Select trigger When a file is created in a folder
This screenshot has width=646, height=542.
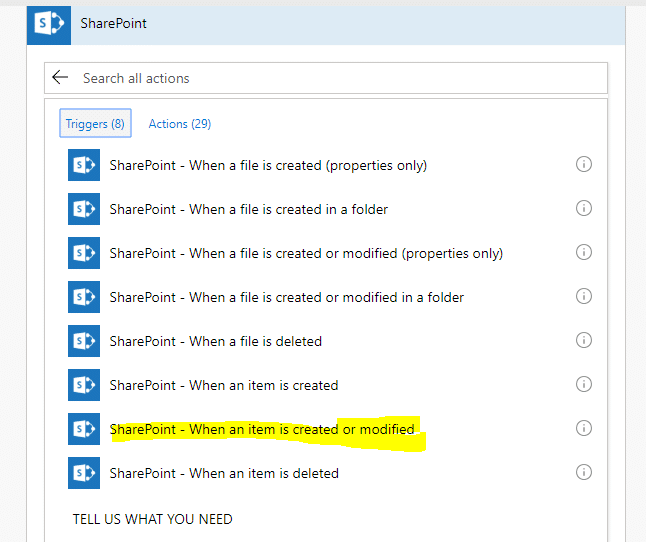pyautogui.click(x=249, y=209)
